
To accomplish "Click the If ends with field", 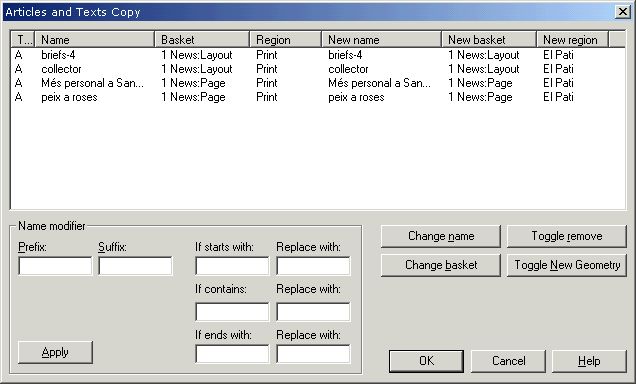I will pos(232,354).
